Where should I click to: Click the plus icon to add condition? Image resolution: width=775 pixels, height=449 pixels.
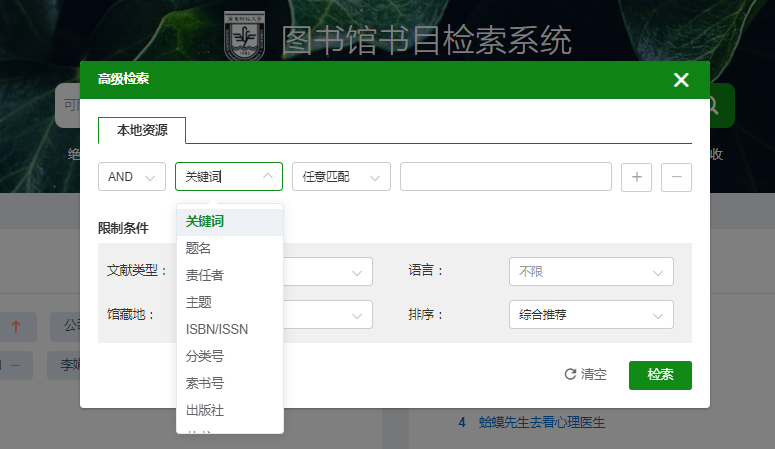[636, 177]
